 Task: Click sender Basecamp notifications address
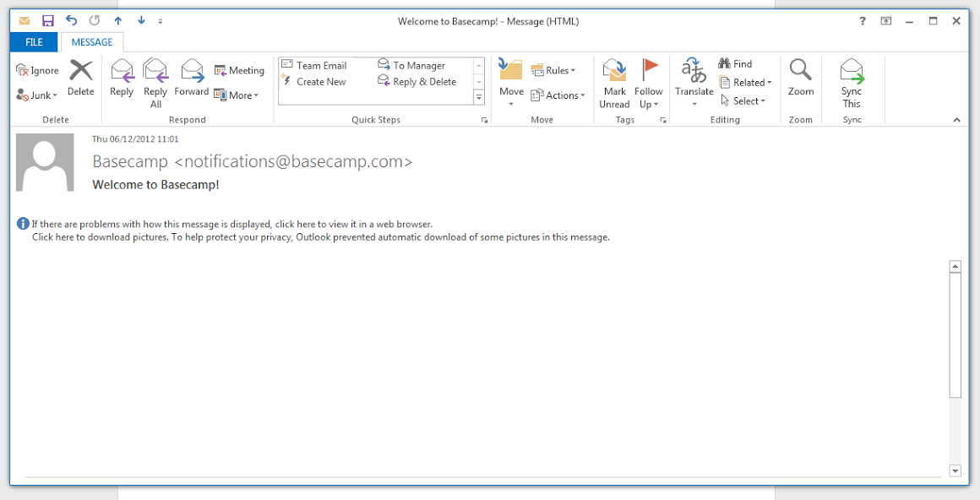[x=253, y=161]
